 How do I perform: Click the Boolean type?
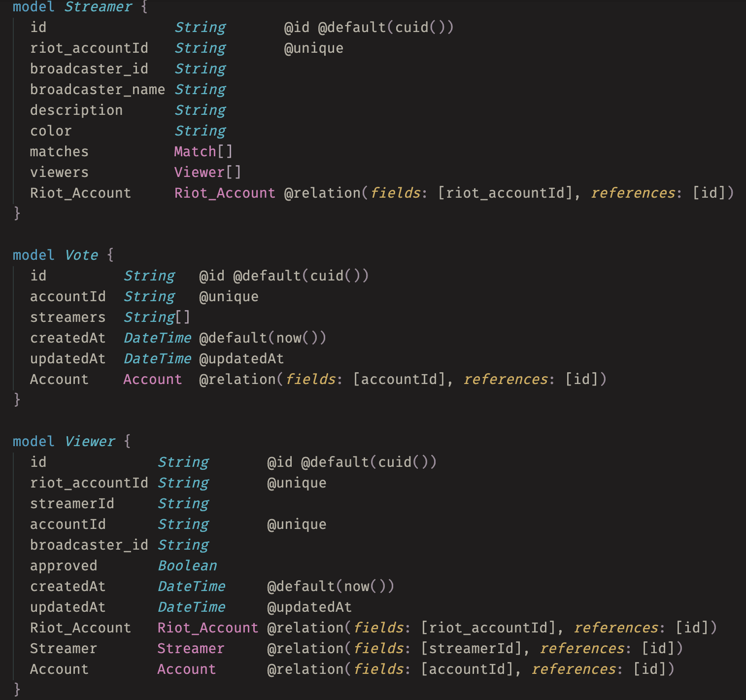[187, 566]
